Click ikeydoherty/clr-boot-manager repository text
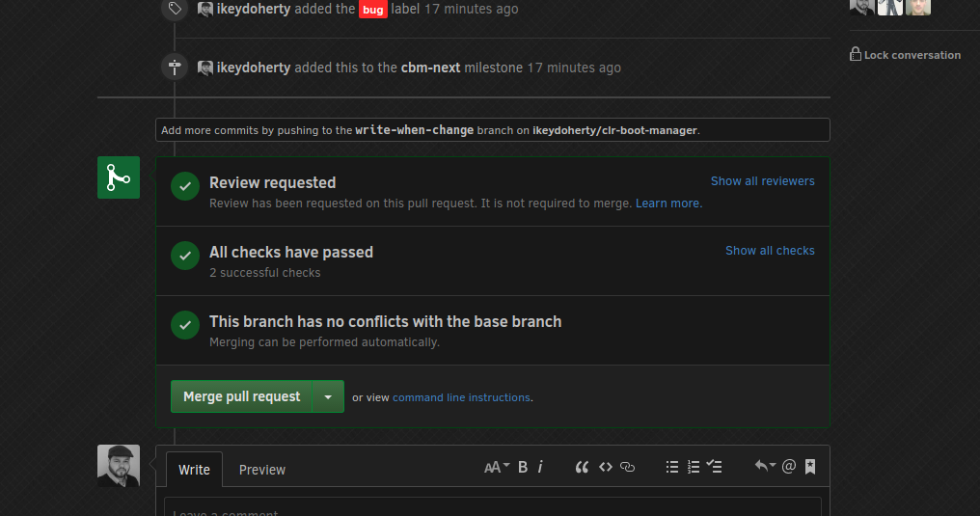The height and width of the screenshot is (516, 980). tap(614, 130)
